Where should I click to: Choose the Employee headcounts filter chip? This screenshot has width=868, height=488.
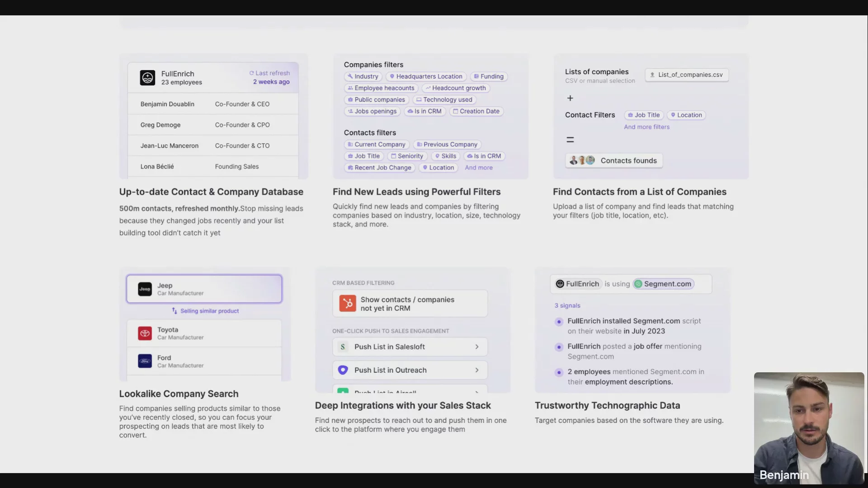[x=381, y=88]
